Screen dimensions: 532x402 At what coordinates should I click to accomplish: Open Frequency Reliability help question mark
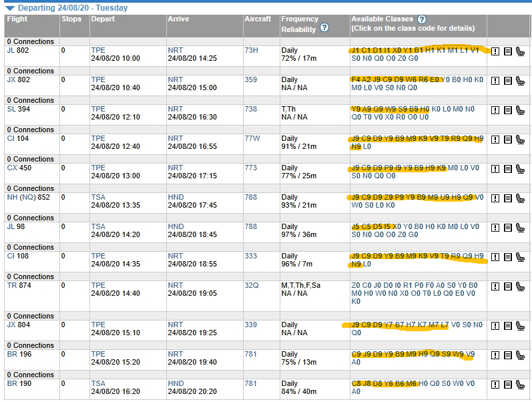[324, 28]
